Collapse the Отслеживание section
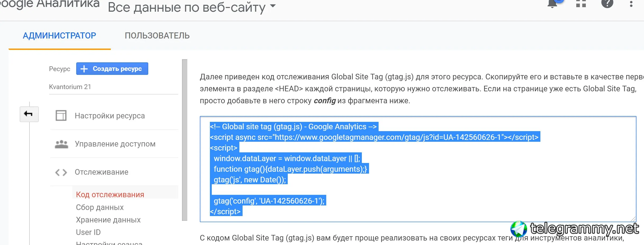This screenshot has height=245, width=644. coord(101,172)
